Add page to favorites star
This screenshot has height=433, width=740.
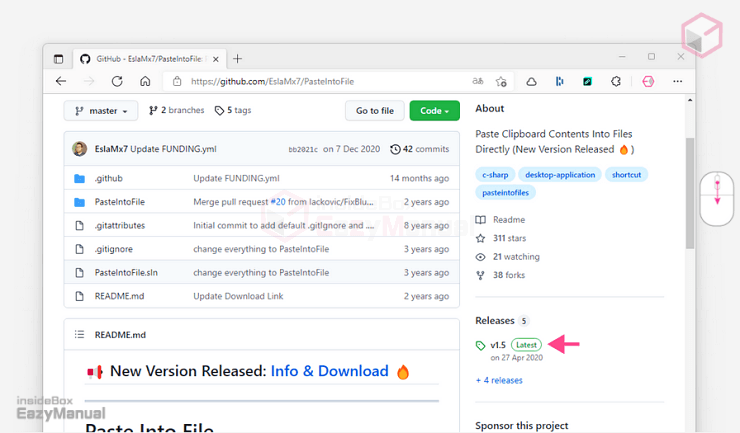pyautogui.click(x=501, y=81)
